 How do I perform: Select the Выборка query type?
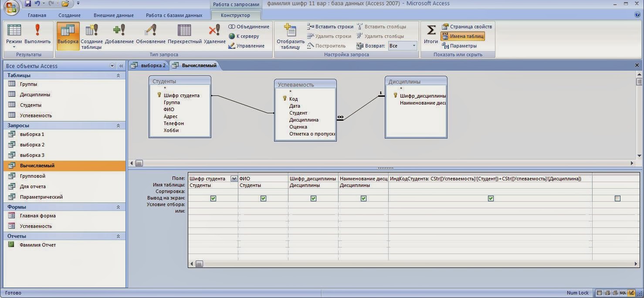pos(68,36)
